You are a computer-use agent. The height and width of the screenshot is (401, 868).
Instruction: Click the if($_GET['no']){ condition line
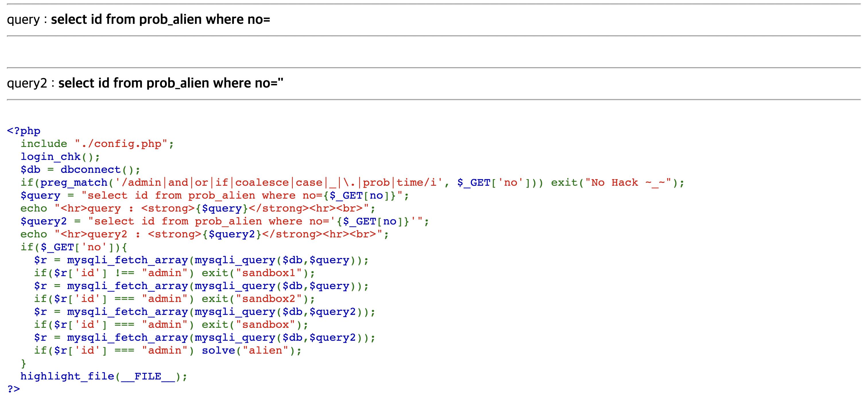(x=73, y=247)
